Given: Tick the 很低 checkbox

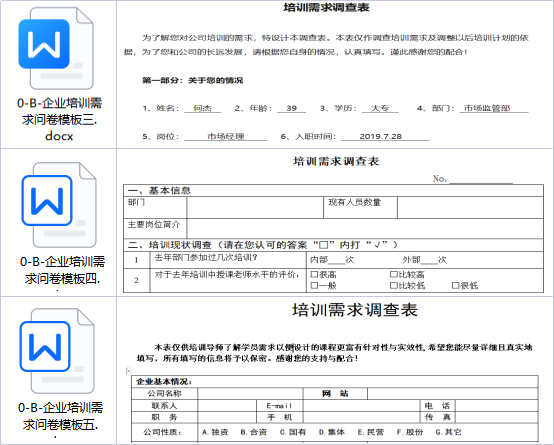Looking at the screenshot, I should (x=455, y=286).
